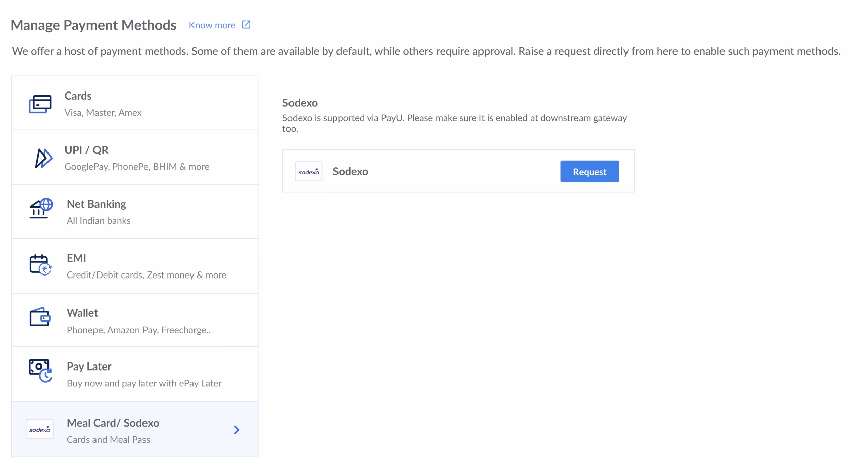Screen dimensions: 868x458
Task: Go to Pay Later section
Action: 135,374
